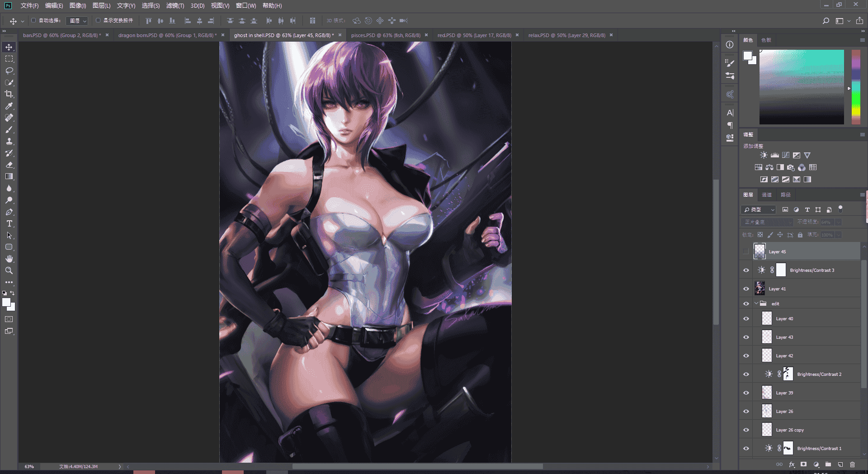Screen dimensions: 868x474
Task: Select the Lasso tool
Action: pos(9,71)
